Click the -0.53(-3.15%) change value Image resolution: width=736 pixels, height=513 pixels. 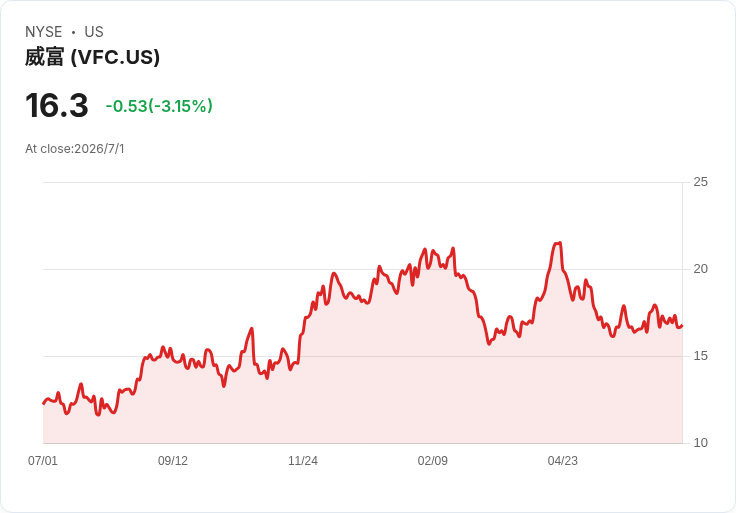coord(159,106)
